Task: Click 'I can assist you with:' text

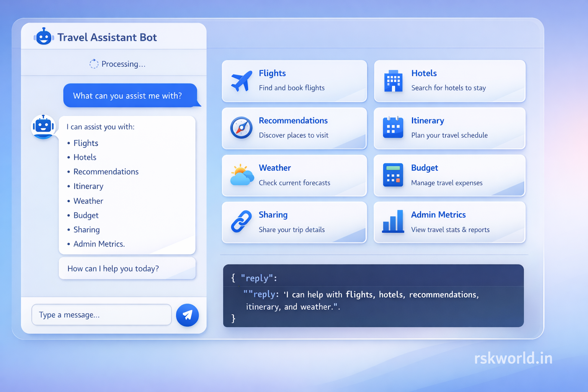Action: pyautogui.click(x=100, y=127)
